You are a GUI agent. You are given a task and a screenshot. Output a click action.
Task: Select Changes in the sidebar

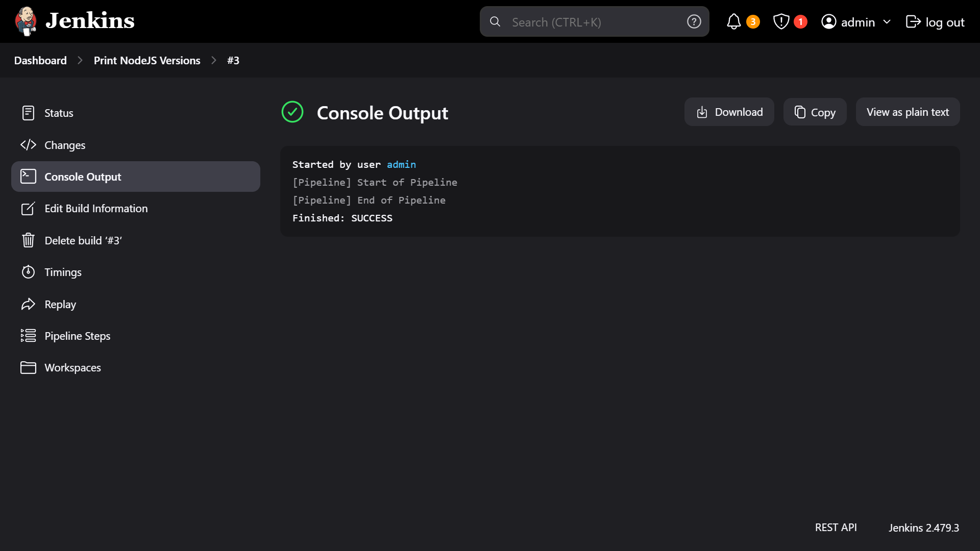point(64,145)
